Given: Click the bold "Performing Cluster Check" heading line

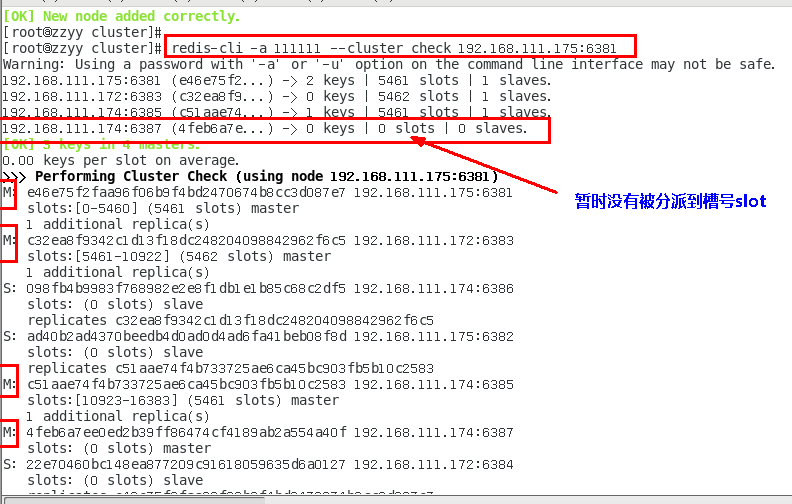Looking at the screenshot, I should tap(251, 177).
